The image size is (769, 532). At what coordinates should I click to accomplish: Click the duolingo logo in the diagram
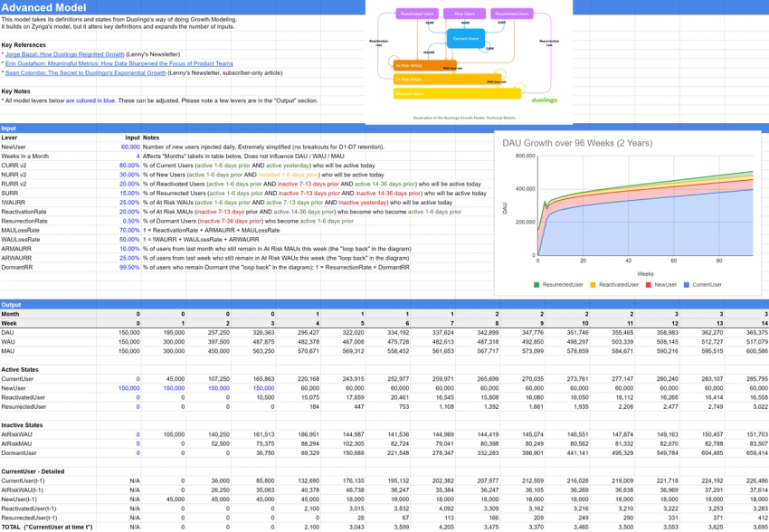(545, 100)
